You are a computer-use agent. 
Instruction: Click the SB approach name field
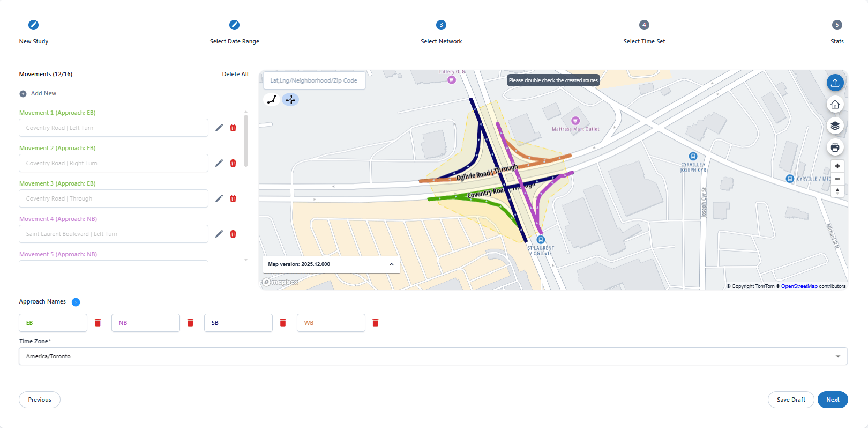(238, 323)
